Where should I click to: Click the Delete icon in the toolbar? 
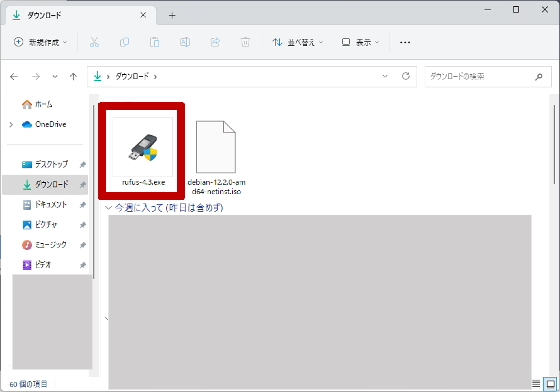coord(245,42)
